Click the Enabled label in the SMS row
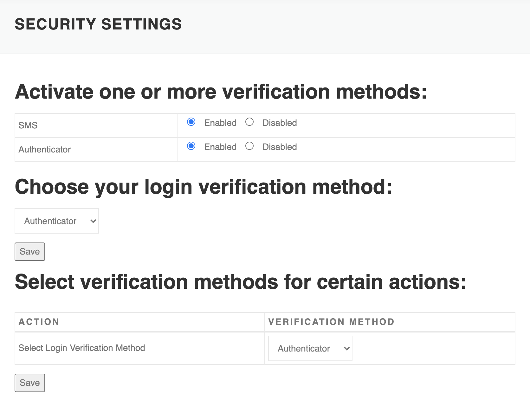The image size is (530, 420). 220,123
